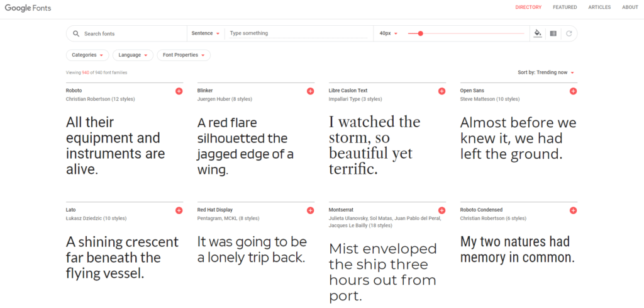The width and height of the screenshot is (644, 308).
Task: Click the Open Sans sample text preview
Action: (518, 138)
